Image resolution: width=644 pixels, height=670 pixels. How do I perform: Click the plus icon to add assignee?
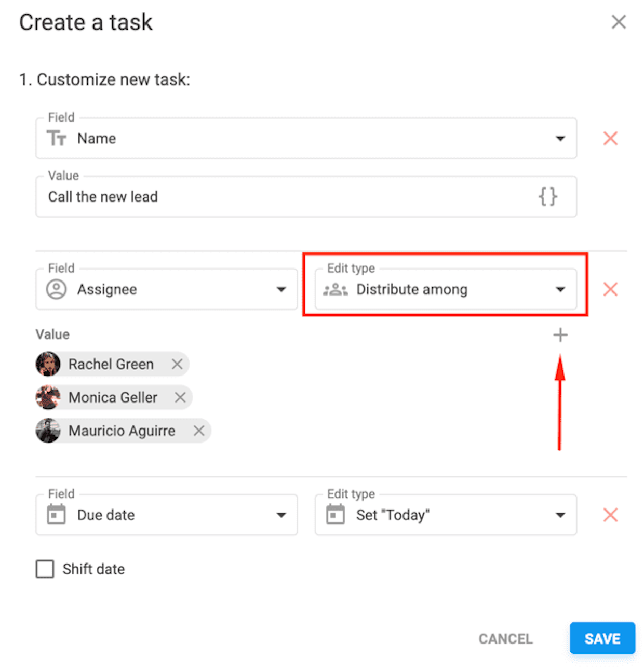click(560, 335)
